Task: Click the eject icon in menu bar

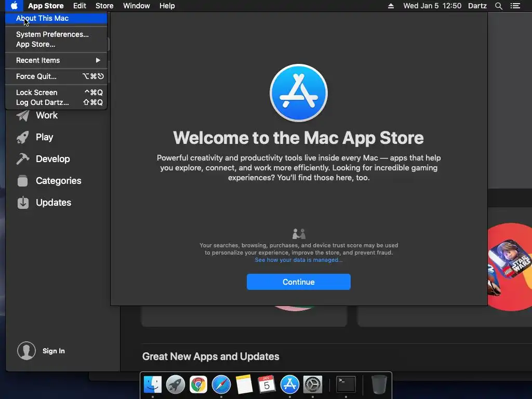Action: tap(391, 6)
